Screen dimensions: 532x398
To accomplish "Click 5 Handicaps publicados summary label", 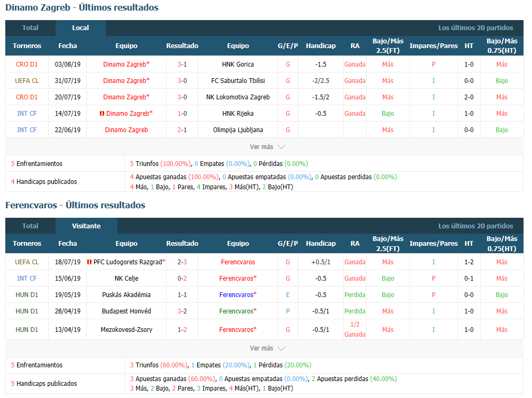I will (44, 383).
